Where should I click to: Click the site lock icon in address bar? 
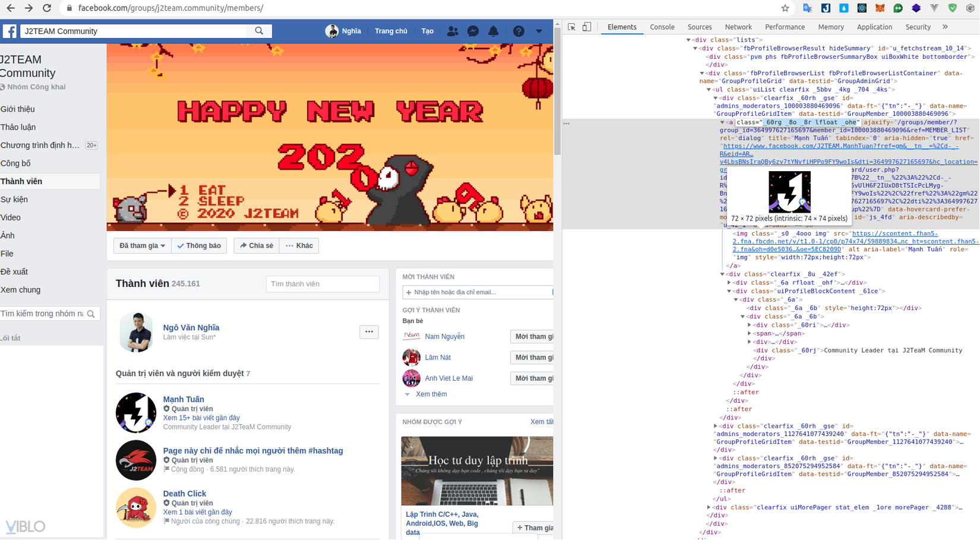pyautogui.click(x=69, y=8)
